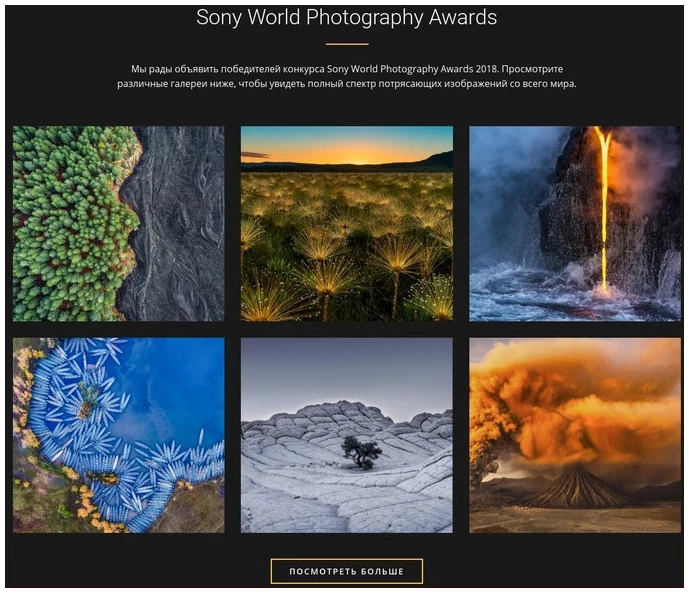Click the Sony World Photography Awards heading

(347, 18)
